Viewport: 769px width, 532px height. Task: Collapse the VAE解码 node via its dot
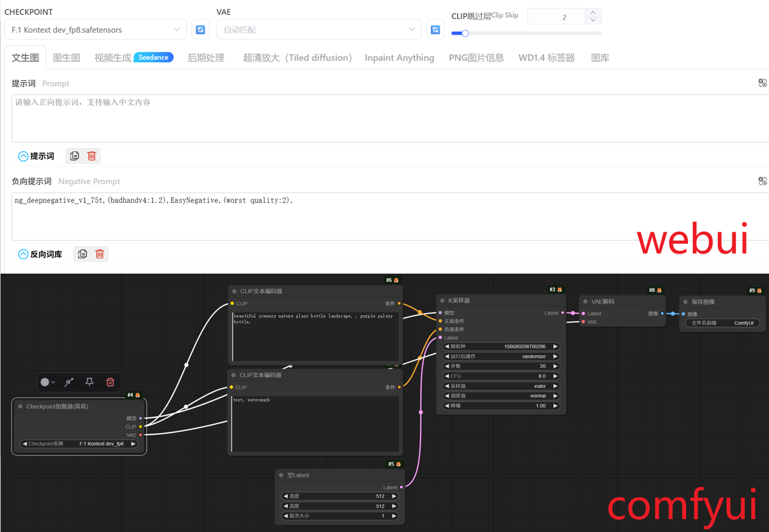coord(585,301)
